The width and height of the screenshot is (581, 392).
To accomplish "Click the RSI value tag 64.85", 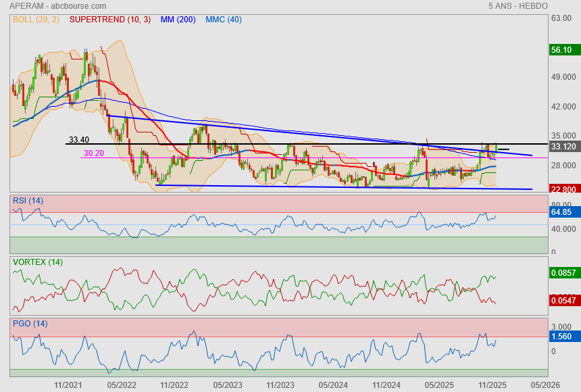I will coord(561,212).
